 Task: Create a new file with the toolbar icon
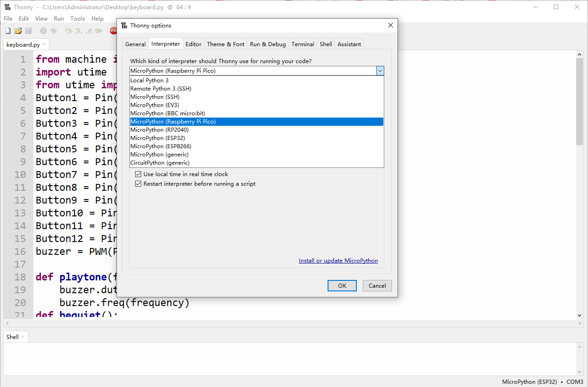pyautogui.click(x=8, y=31)
